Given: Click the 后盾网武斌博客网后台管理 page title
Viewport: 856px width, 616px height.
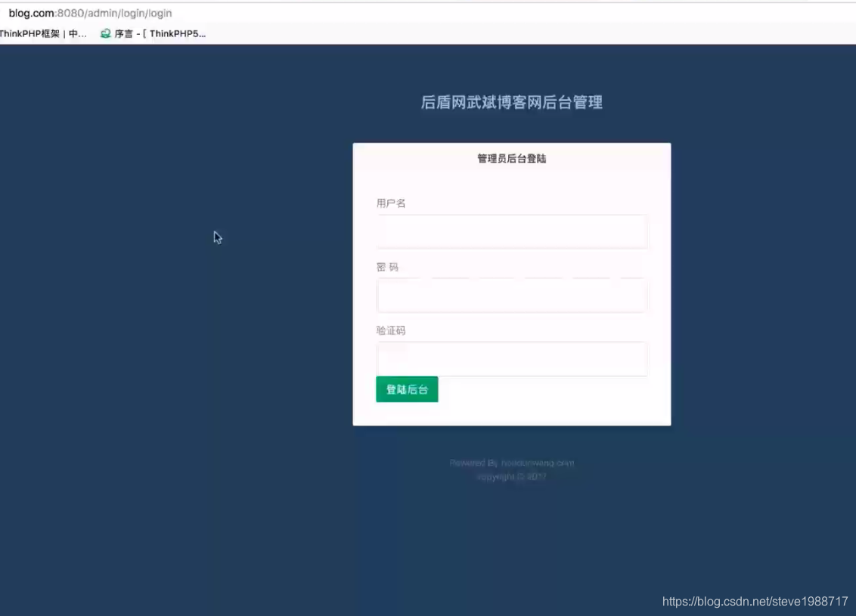Looking at the screenshot, I should coord(511,102).
